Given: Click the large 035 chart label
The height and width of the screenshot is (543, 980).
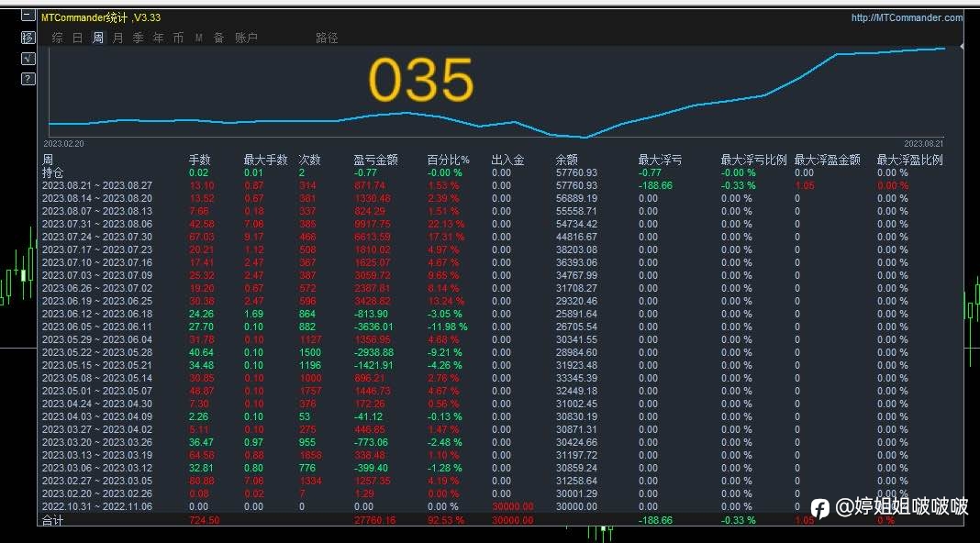Looking at the screenshot, I should [420, 80].
